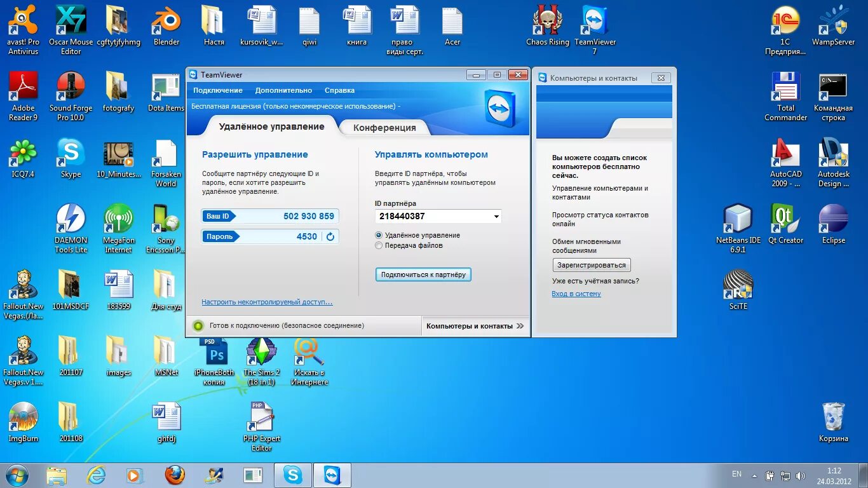This screenshot has height=488, width=868.
Task: Open Total Commander from the desktop
Action: (x=785, y=96)
